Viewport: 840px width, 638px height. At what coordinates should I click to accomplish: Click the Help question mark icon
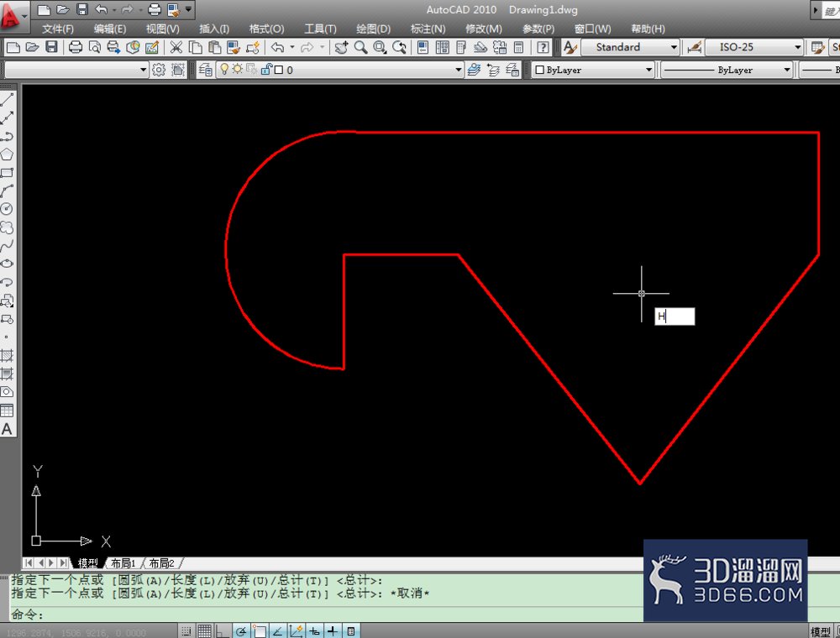click(543, 47)
